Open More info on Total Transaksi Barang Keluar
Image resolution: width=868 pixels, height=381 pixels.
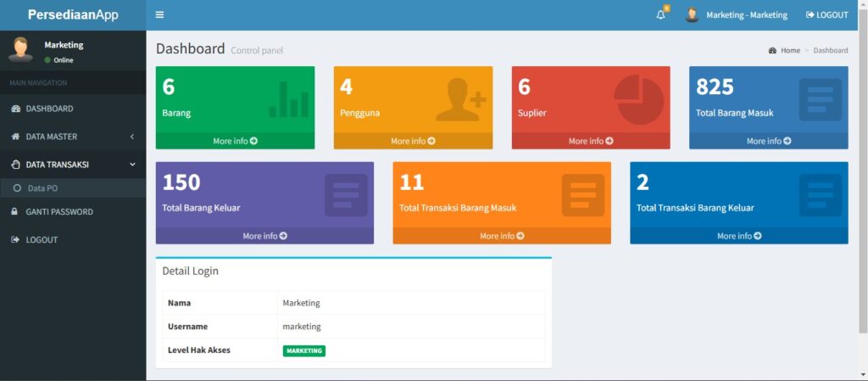739,236
